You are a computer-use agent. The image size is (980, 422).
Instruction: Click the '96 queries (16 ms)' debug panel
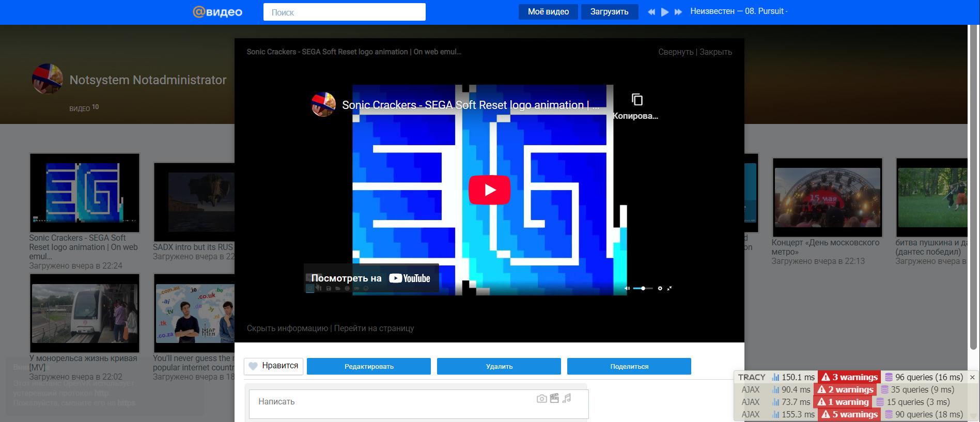[x=924, y=377]
